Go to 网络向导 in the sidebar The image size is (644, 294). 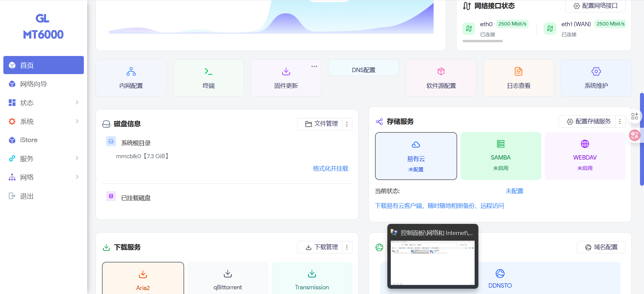tap(34, 84)
